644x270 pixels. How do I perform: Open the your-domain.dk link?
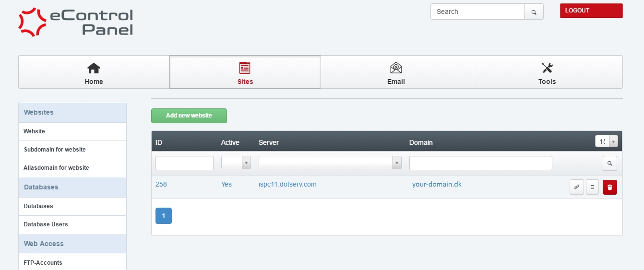[437, 184]
